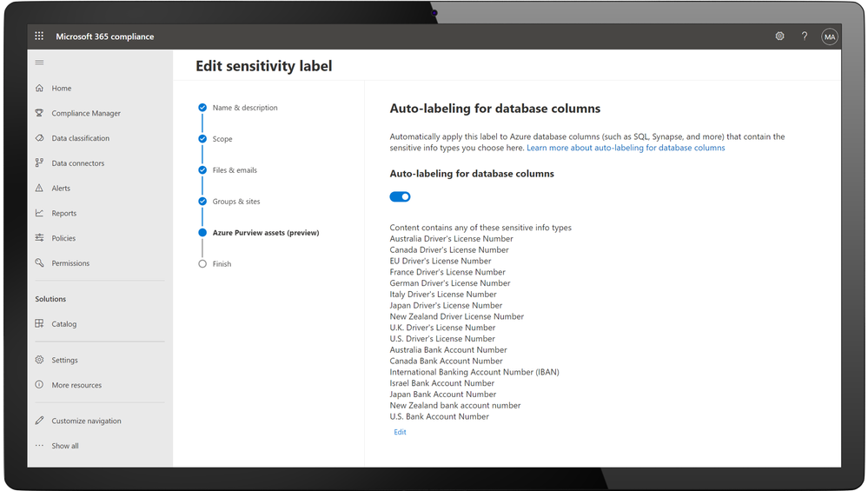
Task: Open Catalog under Solutions
Action: pyautogui.click(x=64, y=324)
